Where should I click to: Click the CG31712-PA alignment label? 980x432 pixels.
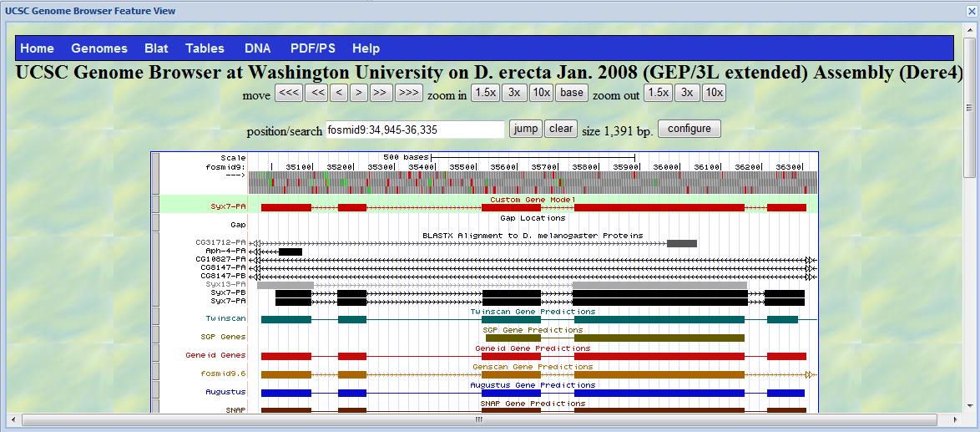[221, 242]
